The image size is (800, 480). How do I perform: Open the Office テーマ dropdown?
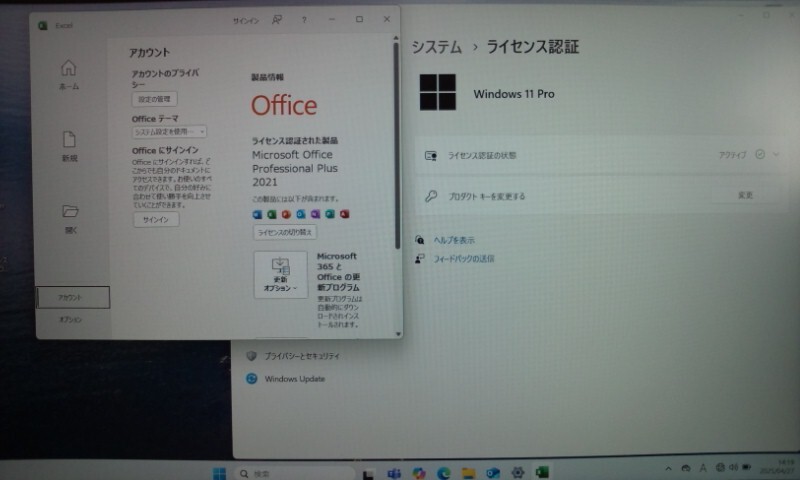pyautogui.click(x=169, y=132)
